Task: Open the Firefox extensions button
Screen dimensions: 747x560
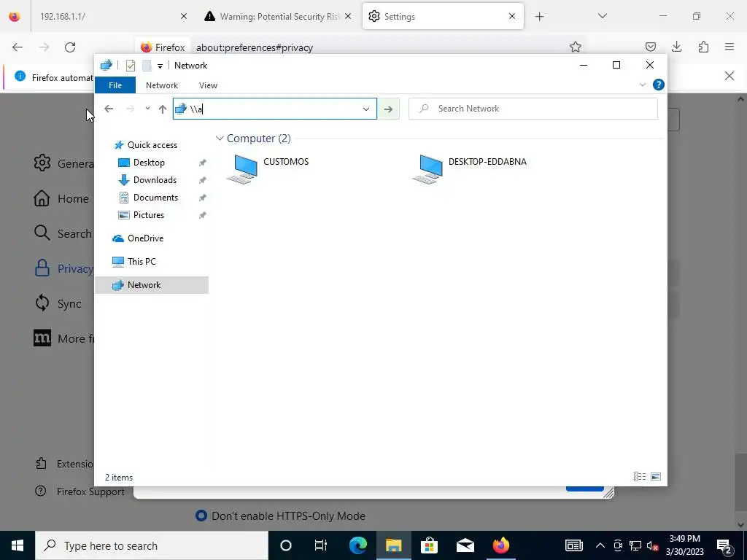Action: coord(703,47)
